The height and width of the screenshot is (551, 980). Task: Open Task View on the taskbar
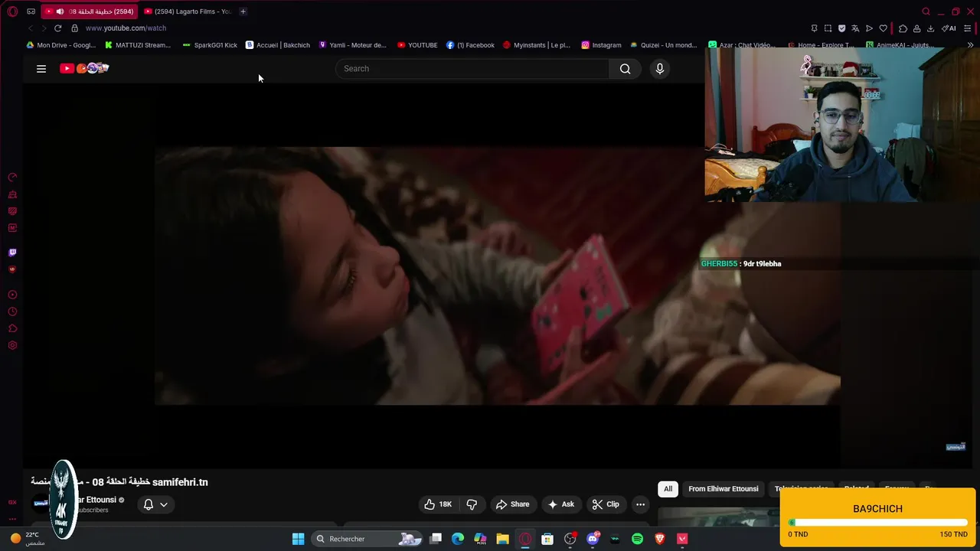[x=436, y=539]
